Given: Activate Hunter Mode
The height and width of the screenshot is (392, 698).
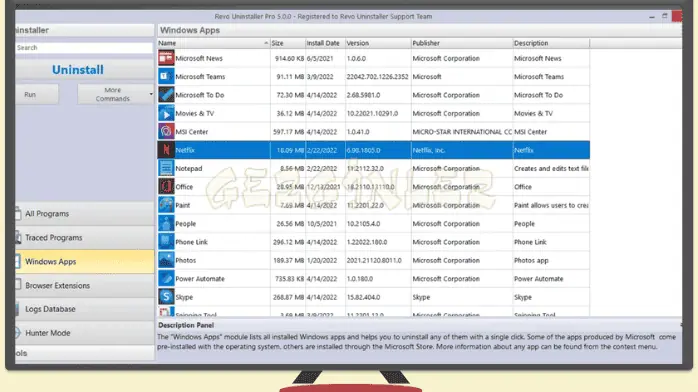Looking at the screenshot, I should [85, 333].
